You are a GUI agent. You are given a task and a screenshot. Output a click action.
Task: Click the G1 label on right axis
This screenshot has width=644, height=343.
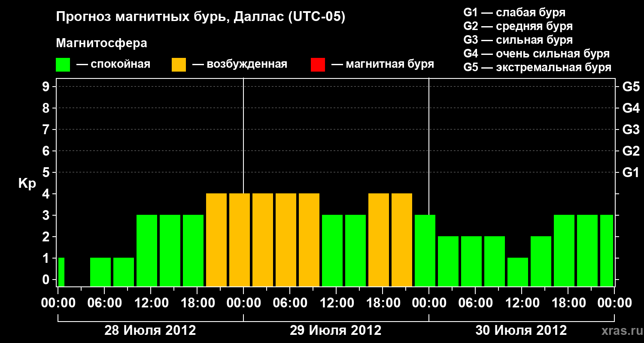click(x=631, y=172)
